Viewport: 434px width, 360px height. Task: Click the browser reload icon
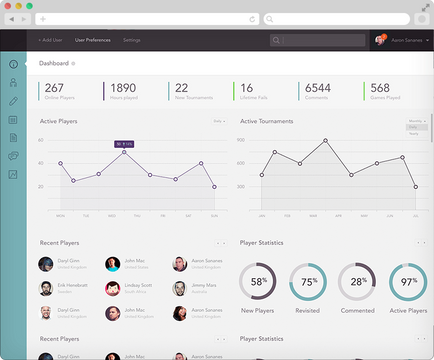[252, 19]
